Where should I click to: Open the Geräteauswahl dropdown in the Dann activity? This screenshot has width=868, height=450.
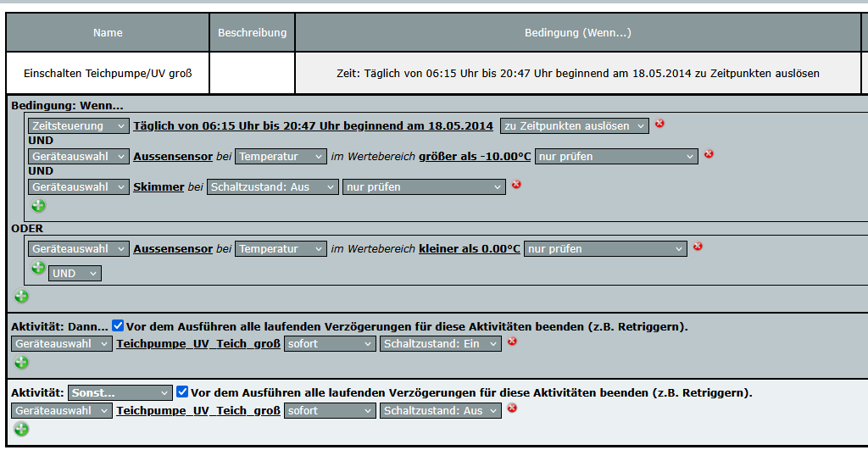point(61,344)
